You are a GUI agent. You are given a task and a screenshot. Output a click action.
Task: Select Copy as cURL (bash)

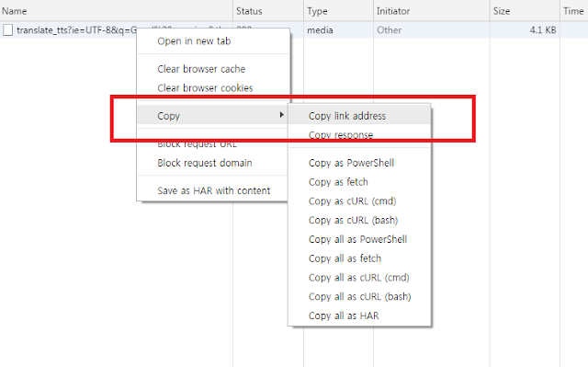(x=359, y=220)
